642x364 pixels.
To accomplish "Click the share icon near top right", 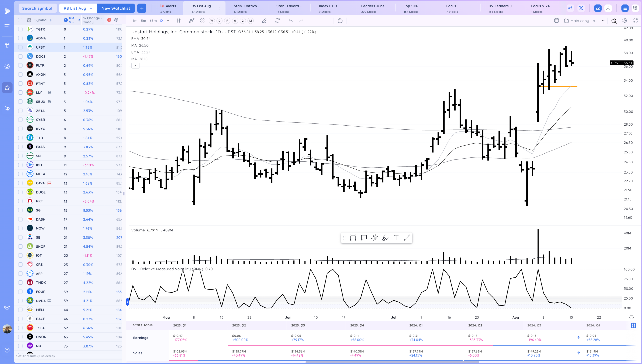I will pos(571,8).
